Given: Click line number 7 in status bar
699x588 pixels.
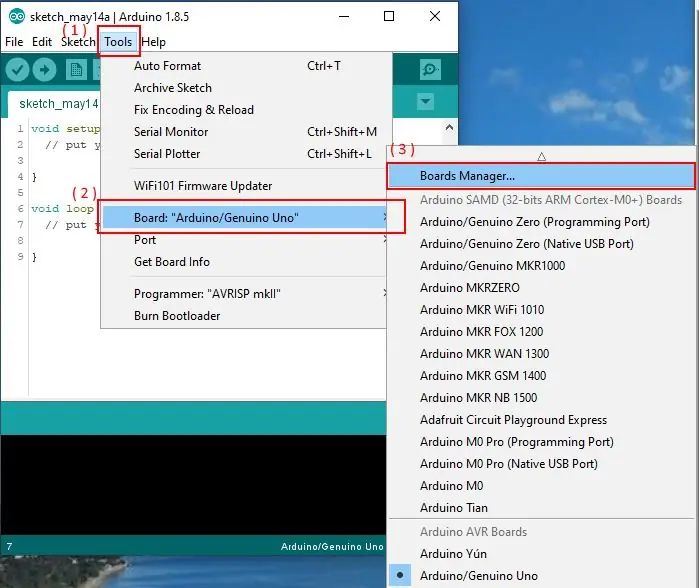Looking at the screenshot, I should (9, 547).
